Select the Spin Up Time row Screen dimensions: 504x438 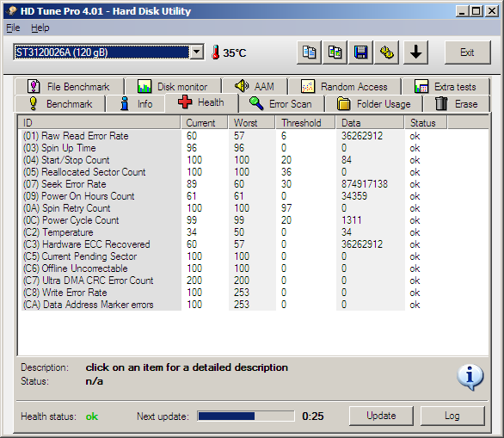[x=254, y=148]
